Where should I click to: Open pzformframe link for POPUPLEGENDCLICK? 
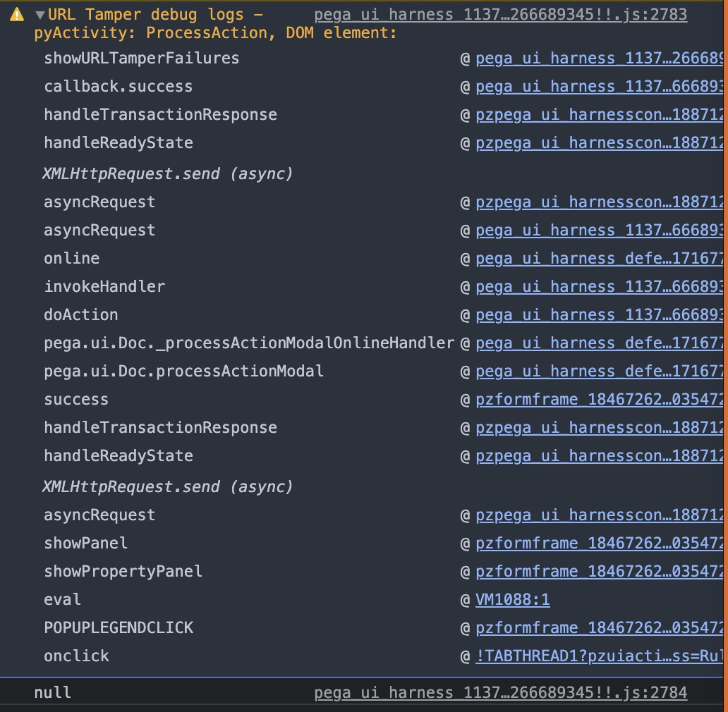point(600,628)
